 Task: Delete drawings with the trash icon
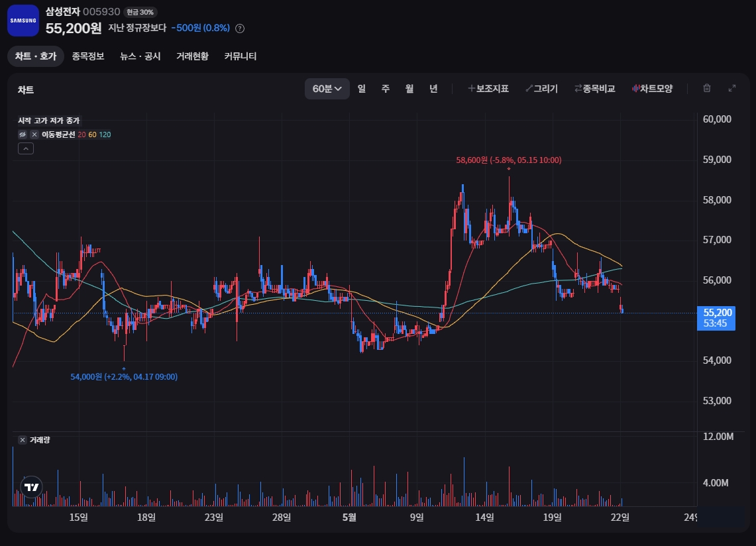coord(707,88)
